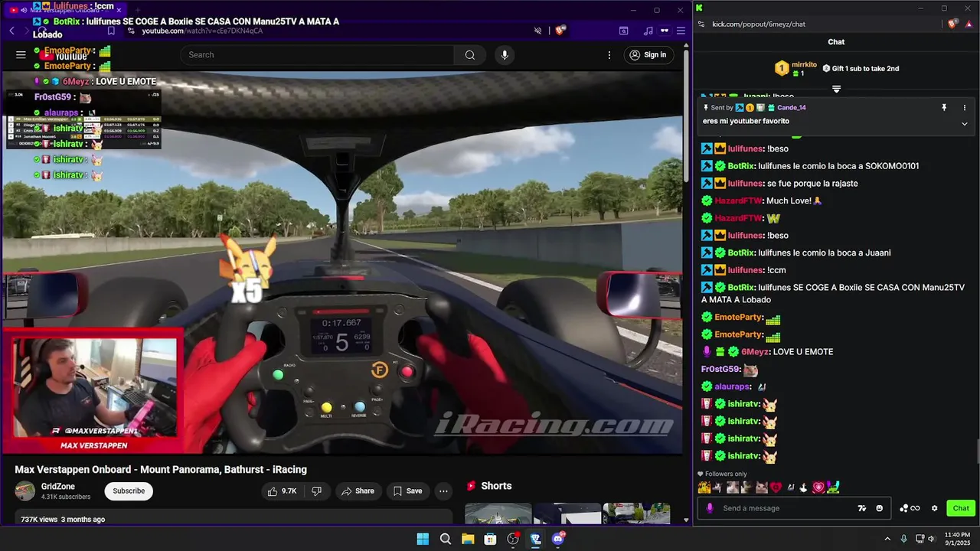
Task: Expand pinned message with the chevron
Action: [965, 124]
